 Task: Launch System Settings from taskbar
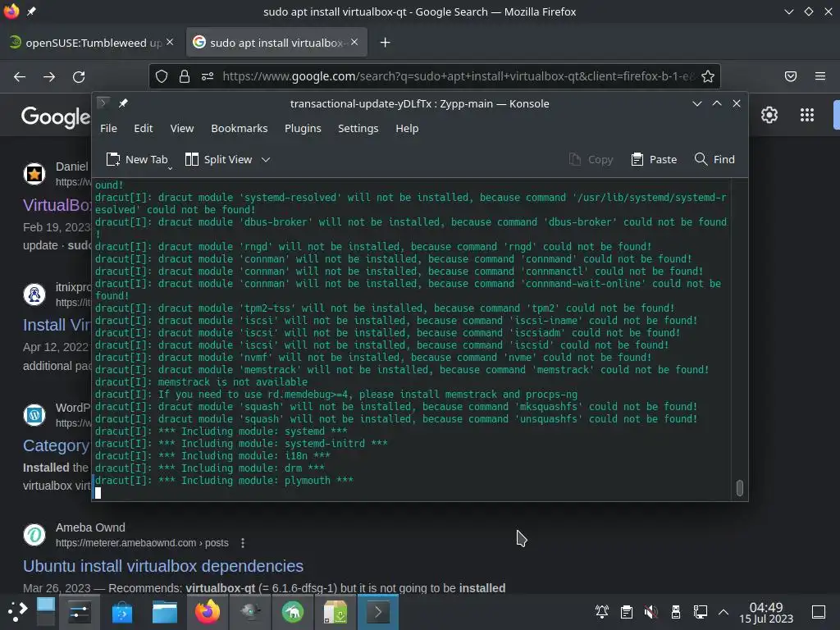[x=80, y=612]
